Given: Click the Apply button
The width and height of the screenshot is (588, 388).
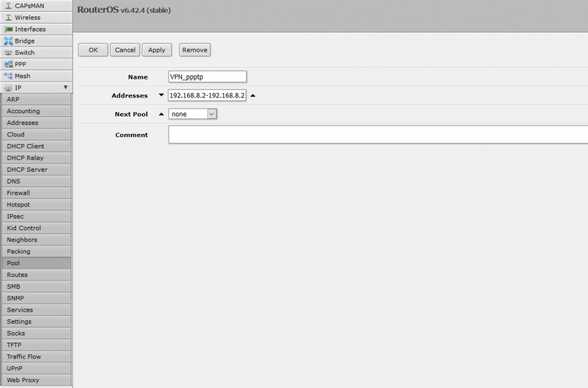Looking at the screenshot, I should click(x=157, y=50).
